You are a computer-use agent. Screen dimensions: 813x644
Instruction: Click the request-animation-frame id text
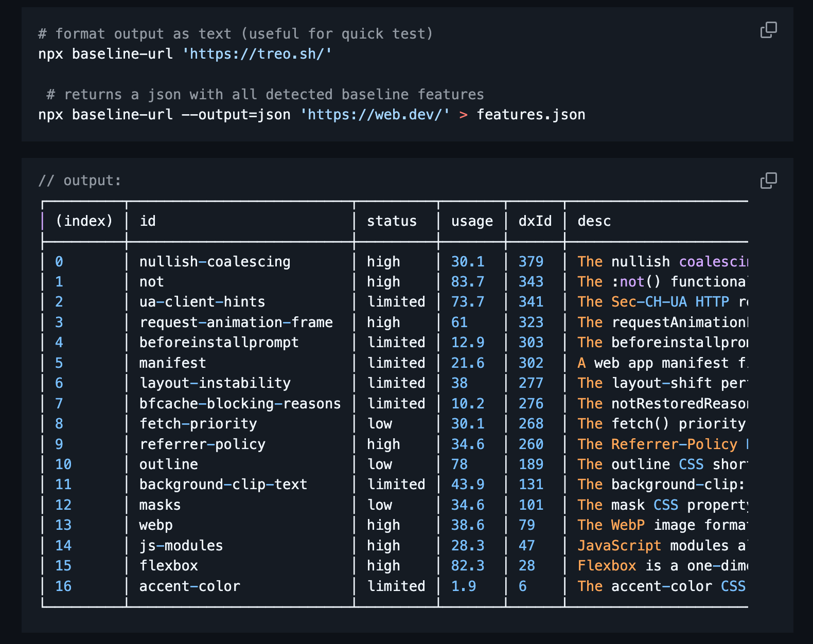236,323
